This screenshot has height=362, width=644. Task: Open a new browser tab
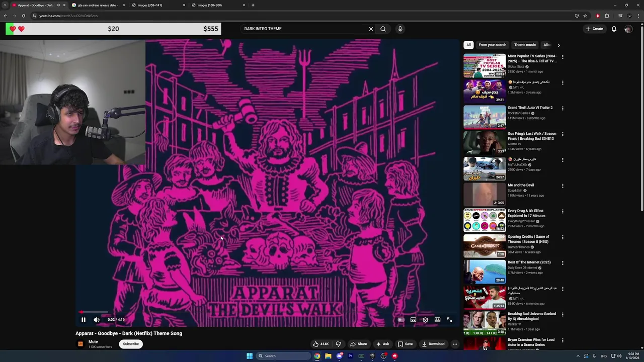[x=253, y=5]
